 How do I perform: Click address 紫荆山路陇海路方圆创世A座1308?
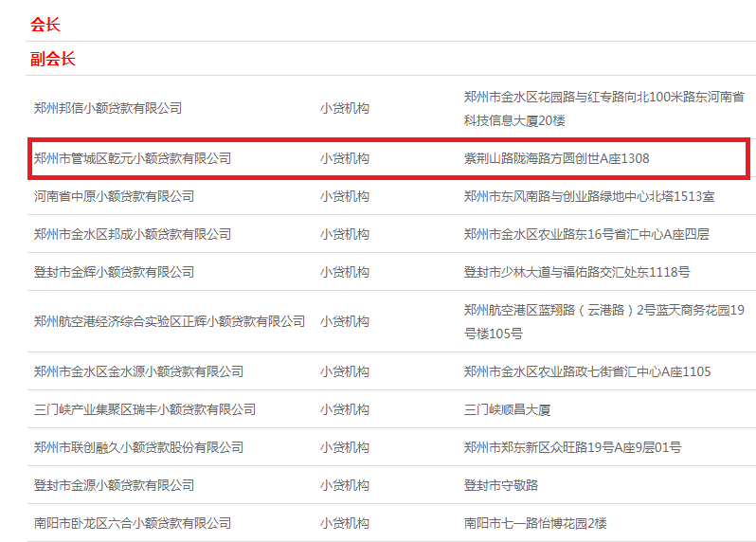point(556,158)
